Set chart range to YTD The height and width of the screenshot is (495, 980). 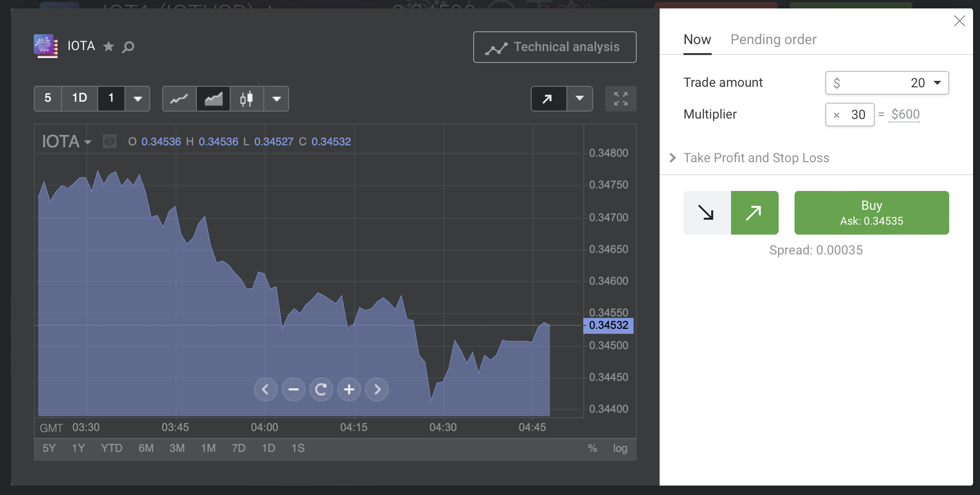click(x=112, y=448)
